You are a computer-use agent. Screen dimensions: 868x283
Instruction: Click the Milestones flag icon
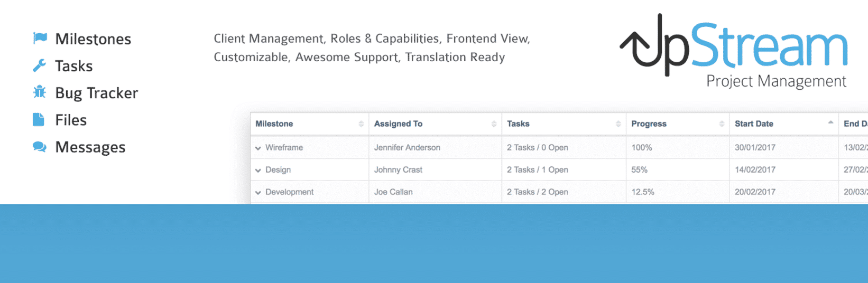pos(40,38)
